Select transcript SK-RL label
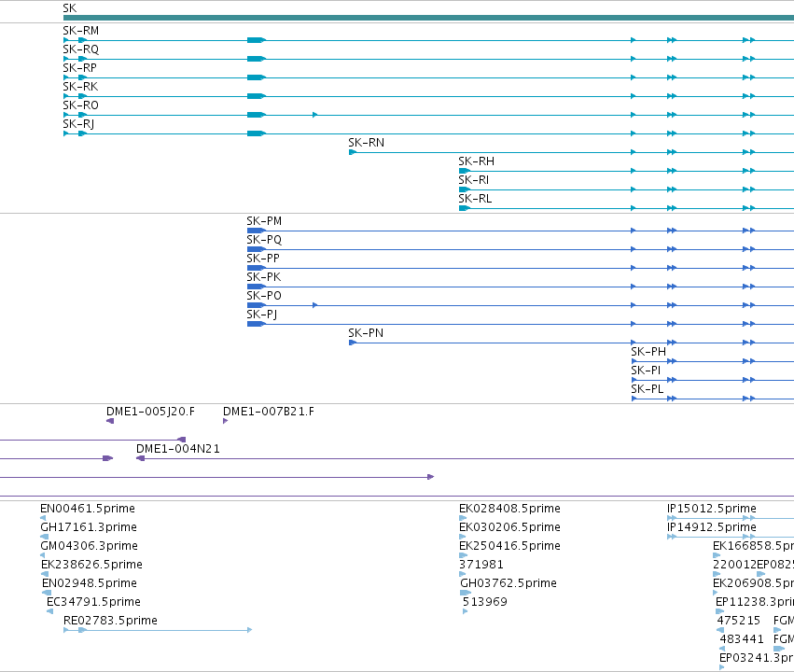Image resolution: width=794 pixels, height=672 pixels. [475, 200]
